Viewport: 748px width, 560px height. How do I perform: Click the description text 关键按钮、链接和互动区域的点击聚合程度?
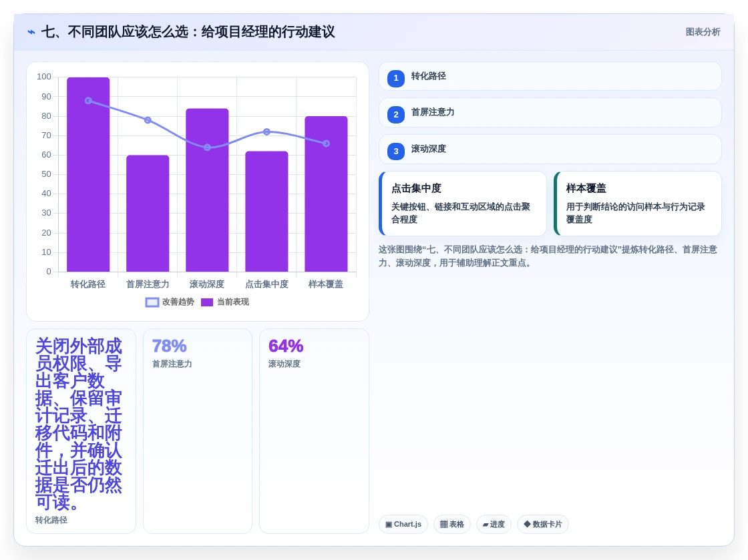click(461, 213)
